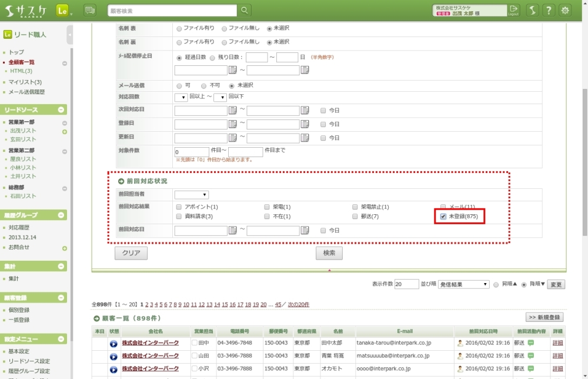588x379 pixels.
Task: Open the help question mark icon
Action: [x=548, y=11]
